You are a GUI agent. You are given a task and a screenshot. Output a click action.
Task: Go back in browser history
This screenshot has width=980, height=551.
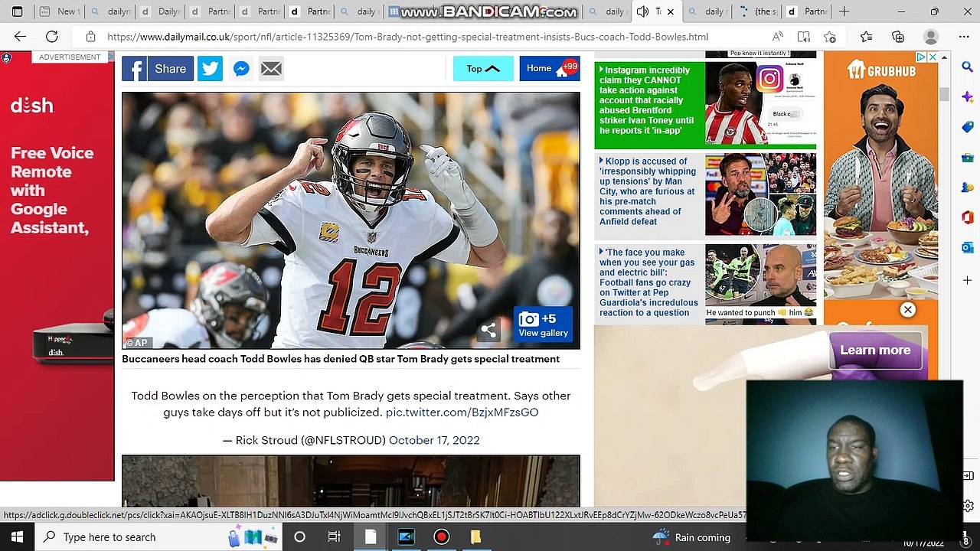pos(20,37)
